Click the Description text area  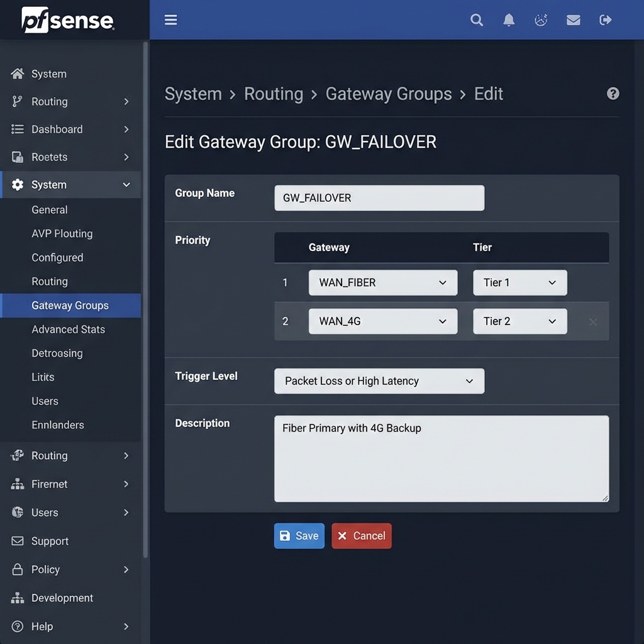(x=441, y=458)
